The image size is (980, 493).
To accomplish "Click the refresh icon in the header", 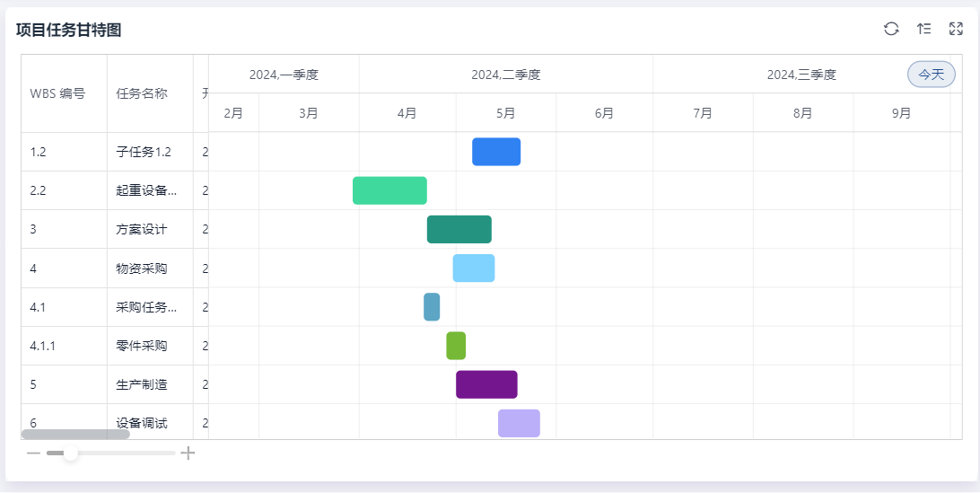I will (891, 29).
